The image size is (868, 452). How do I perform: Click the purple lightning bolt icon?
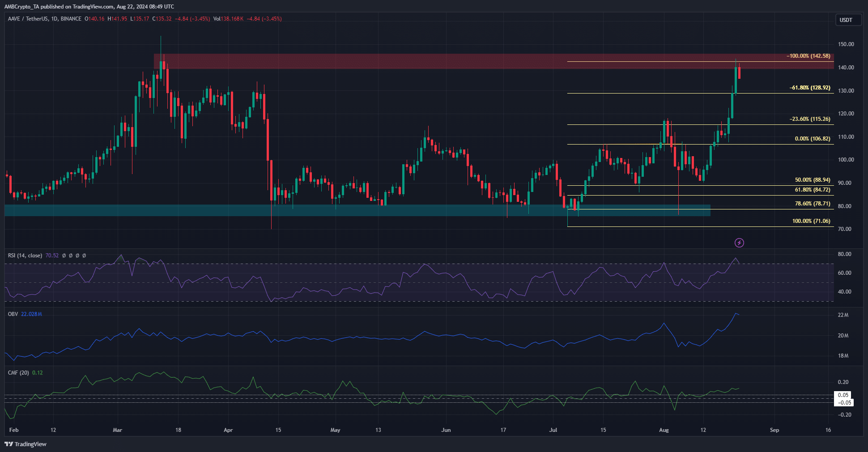click(739, 243)
